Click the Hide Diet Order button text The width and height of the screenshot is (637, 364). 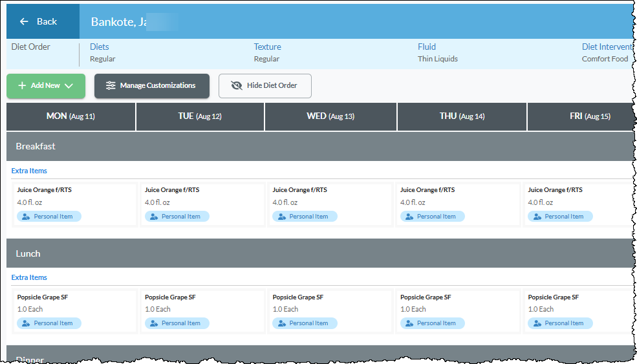[x=272, y=86]
